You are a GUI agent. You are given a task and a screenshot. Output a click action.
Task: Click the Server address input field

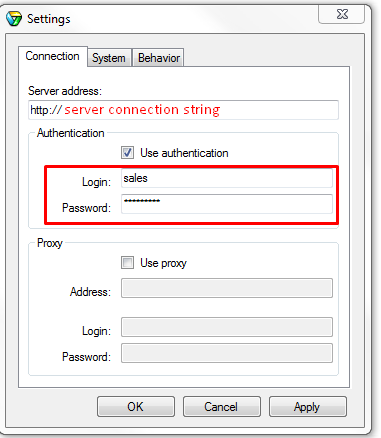point(183,110)
